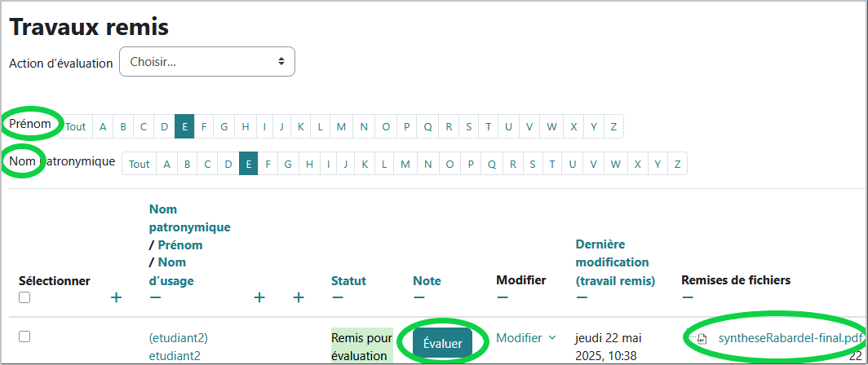Check the etudiant2 row checkbox
868x365 pixels.
pos(24,336)
